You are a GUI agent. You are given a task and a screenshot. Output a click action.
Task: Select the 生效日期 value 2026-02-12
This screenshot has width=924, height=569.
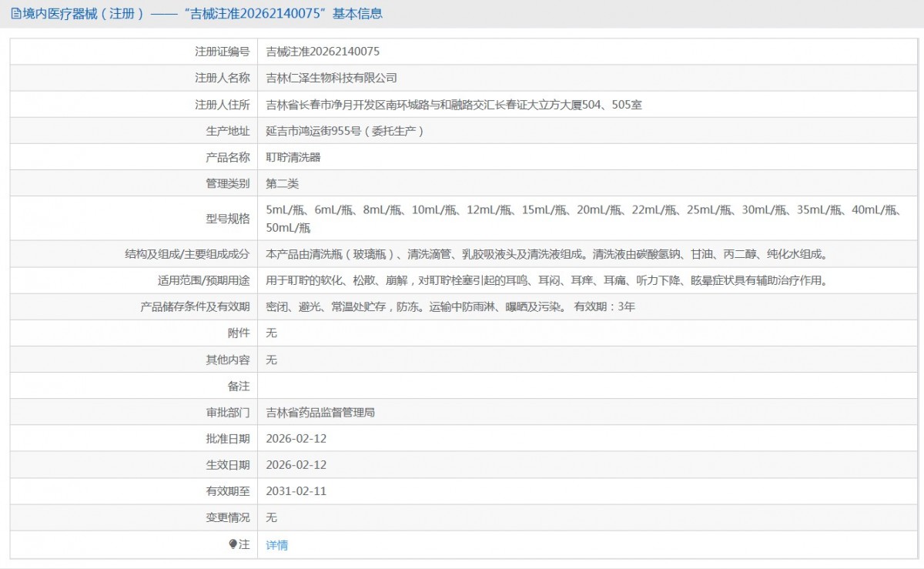point(296,465)
